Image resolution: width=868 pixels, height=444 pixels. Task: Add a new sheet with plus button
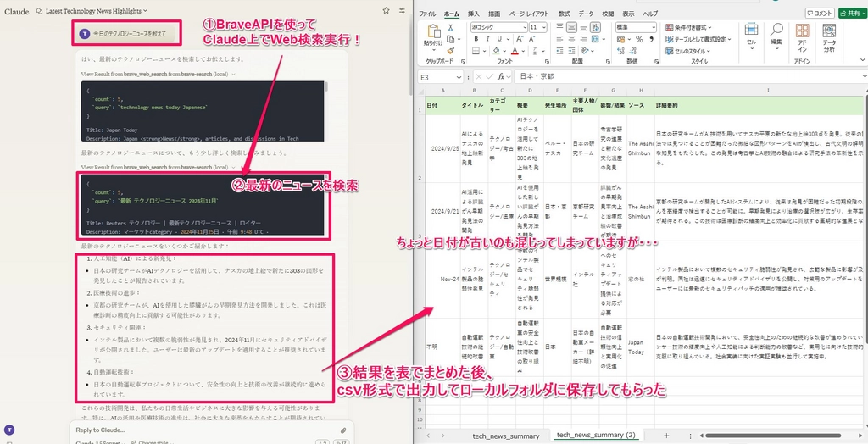click(666, 436)
